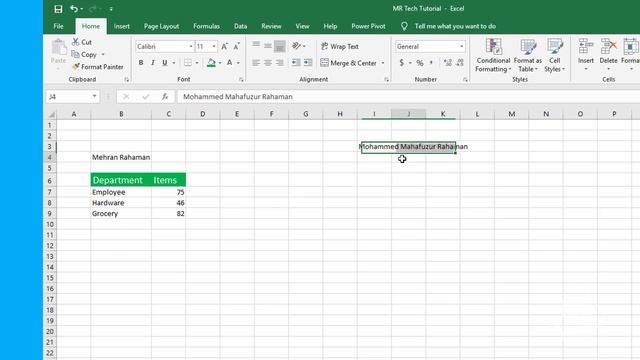Expand the Copy options arrow
The width and height of the screenshot is (640, 360).
click(x=103, y=55)
